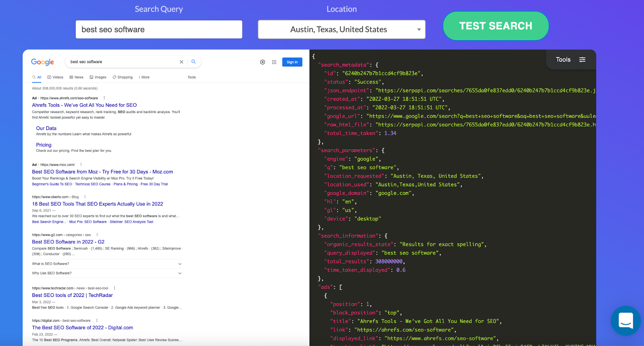Switch to the News tab
The width and height of the screenshot is (644, 346).
[76, 77]
